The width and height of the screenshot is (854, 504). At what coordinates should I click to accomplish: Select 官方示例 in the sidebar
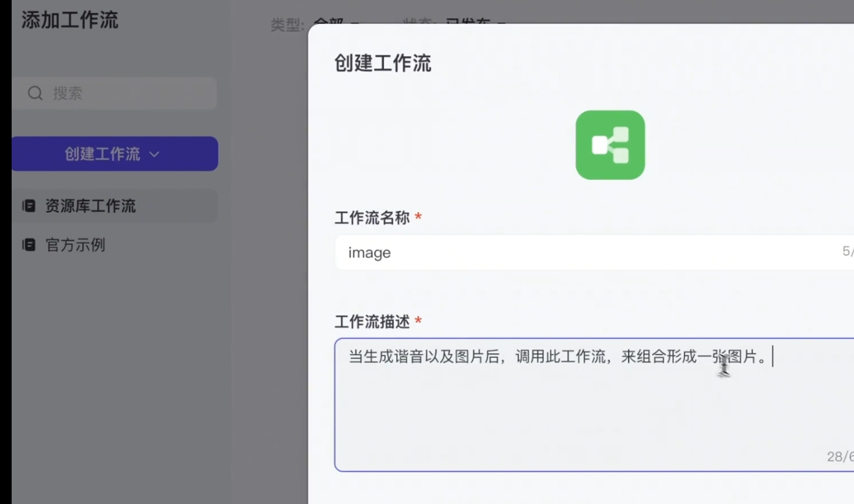(x=75, y=245)
